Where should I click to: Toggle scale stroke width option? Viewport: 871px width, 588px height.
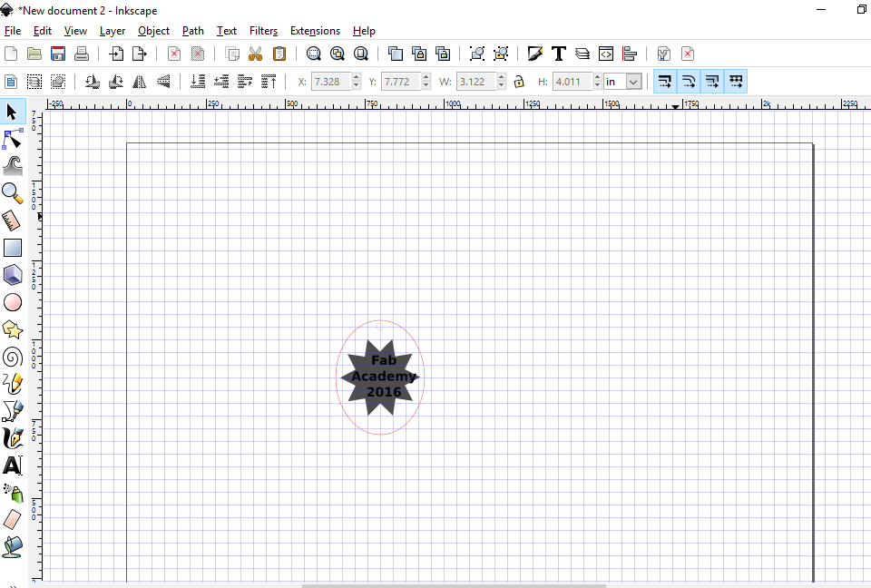point(665,82)
